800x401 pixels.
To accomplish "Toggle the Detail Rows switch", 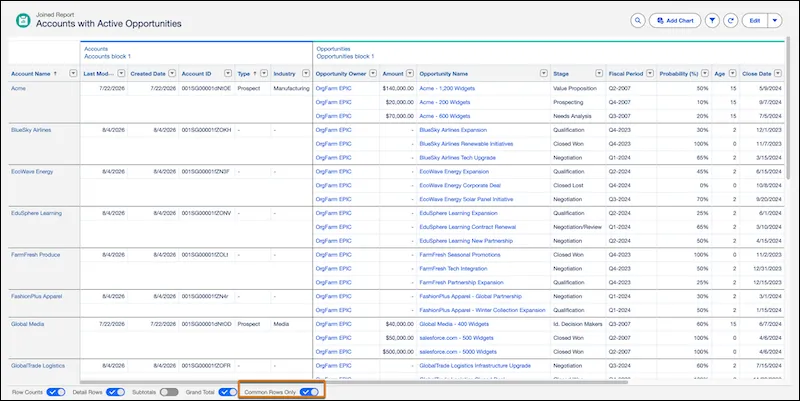I will [x=115, y=392].
